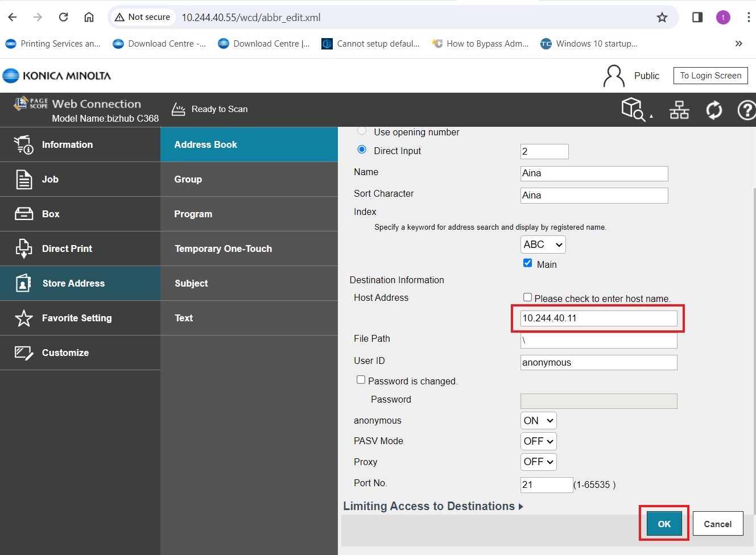The height and width of the screenshot is (555, 756).
Task: Open the help question mark icon
Action: point(746,110)
